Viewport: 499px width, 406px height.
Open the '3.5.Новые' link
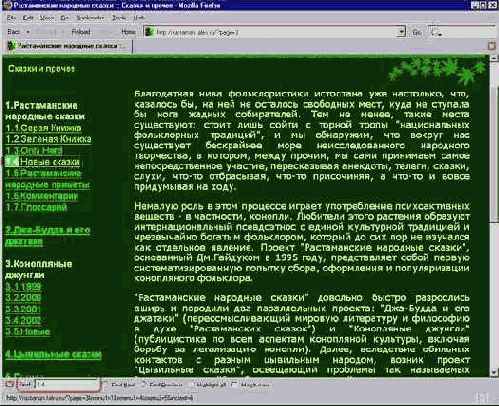point(28,332)
